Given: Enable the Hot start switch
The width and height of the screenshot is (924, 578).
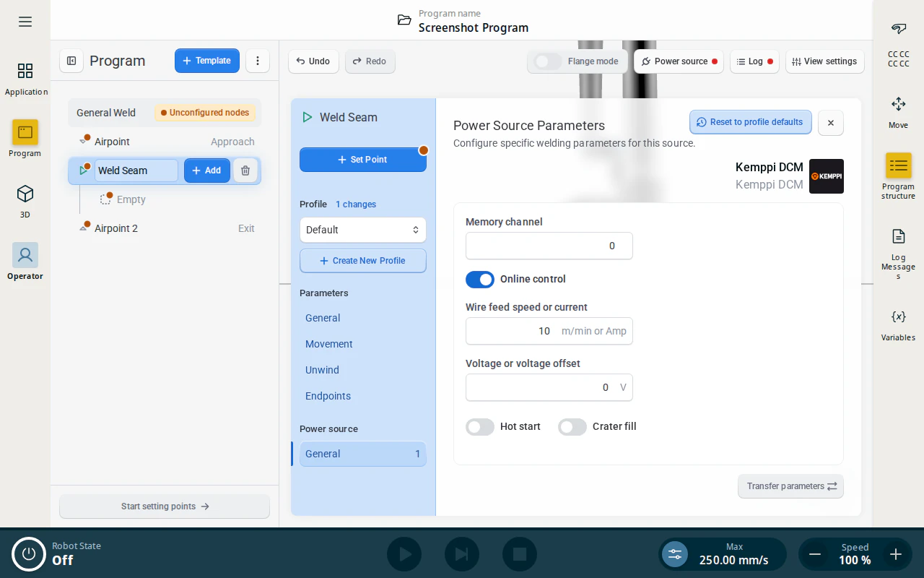Looking at the screenshot, I should pyautogui.click(x=480, y=427).
